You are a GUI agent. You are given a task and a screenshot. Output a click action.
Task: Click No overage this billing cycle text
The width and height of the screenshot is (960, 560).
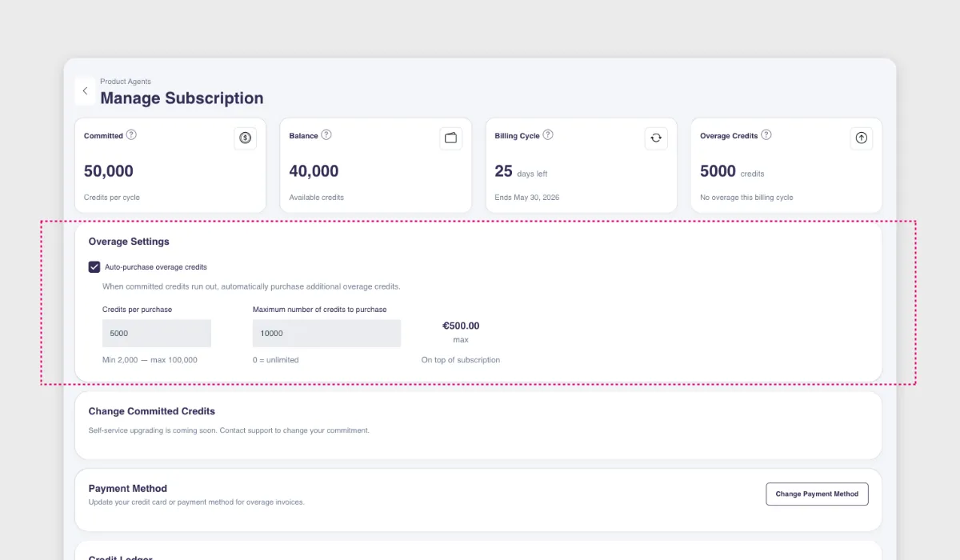coord(746,198)
